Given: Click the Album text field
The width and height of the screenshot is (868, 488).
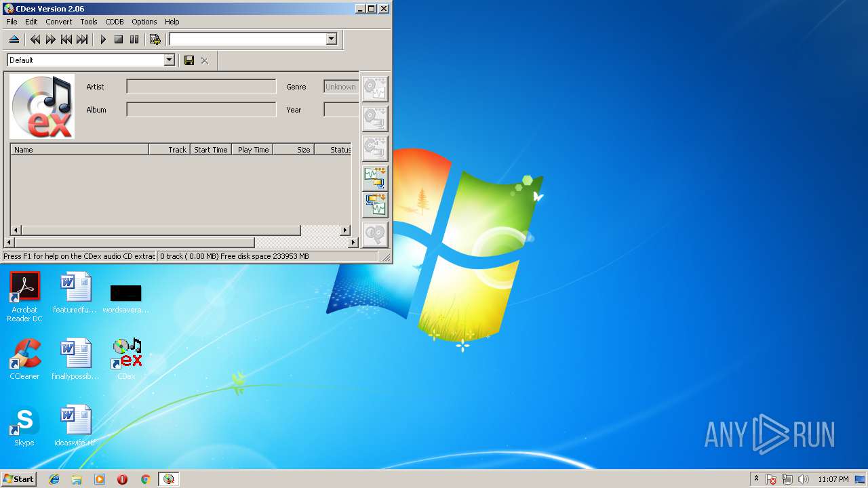Looking at the screenshot, I should pos(201,110).
